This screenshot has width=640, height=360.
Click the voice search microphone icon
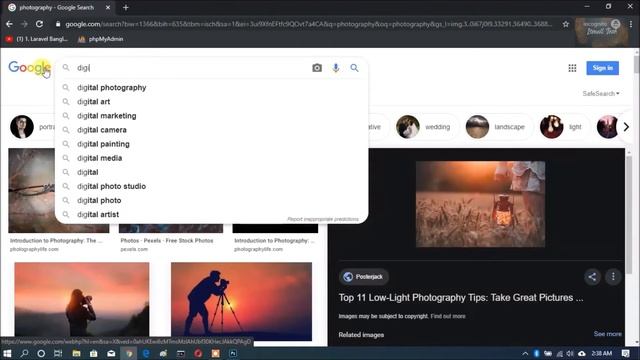(336, 68)
